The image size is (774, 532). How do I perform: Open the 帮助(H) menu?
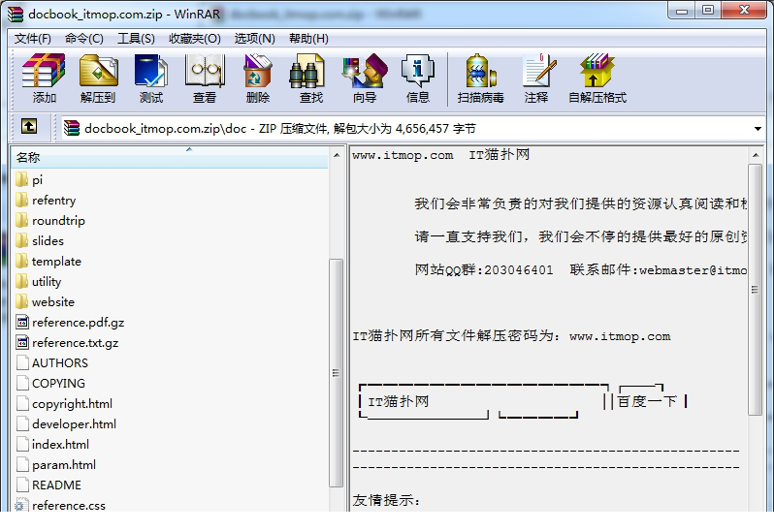click(308, 39)
